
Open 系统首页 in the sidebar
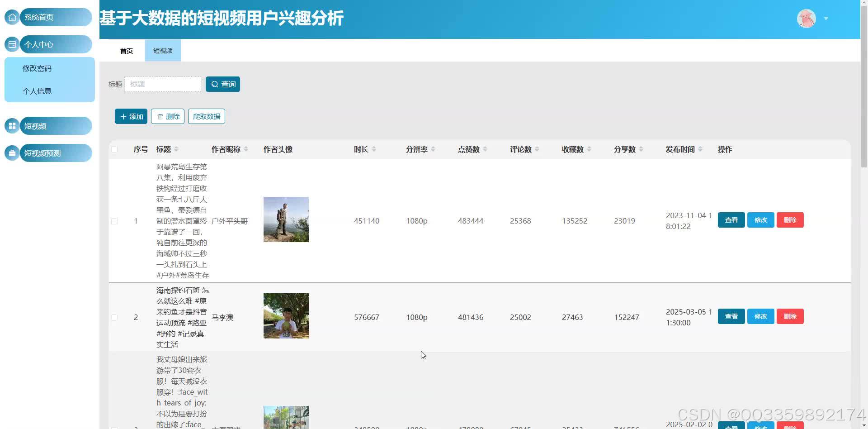click(56, 17)
